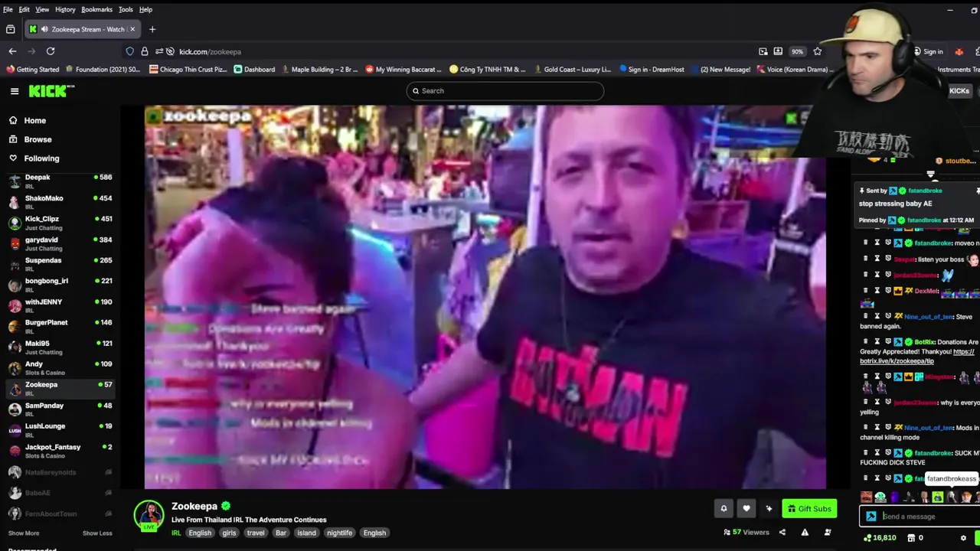Select the travel tag
Screen dimensions: 980x551
[256, 533]
